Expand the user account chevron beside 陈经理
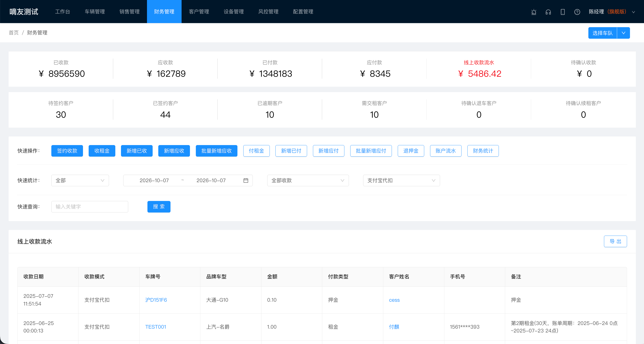Viewport: 644px width, 344px height. pos(634,12)
